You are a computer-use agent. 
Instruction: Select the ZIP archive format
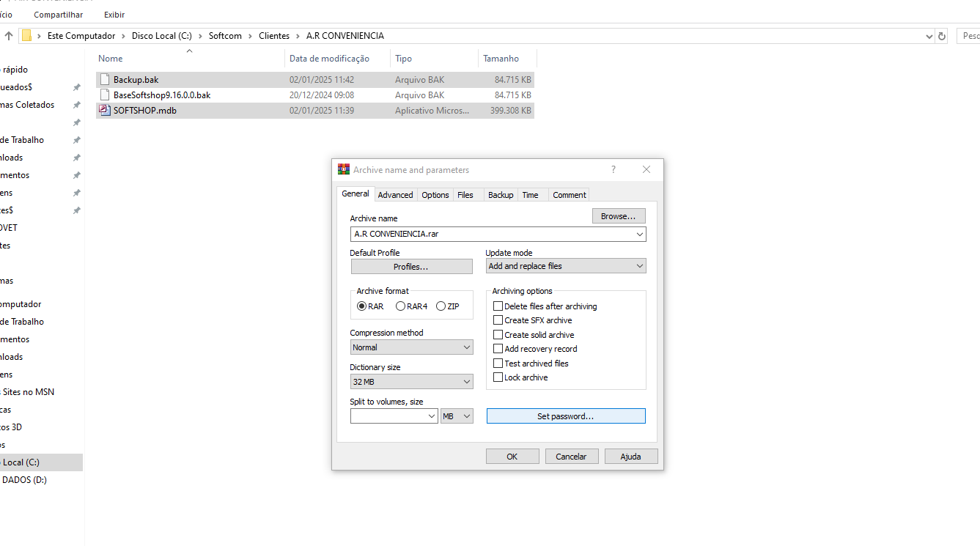441,306
